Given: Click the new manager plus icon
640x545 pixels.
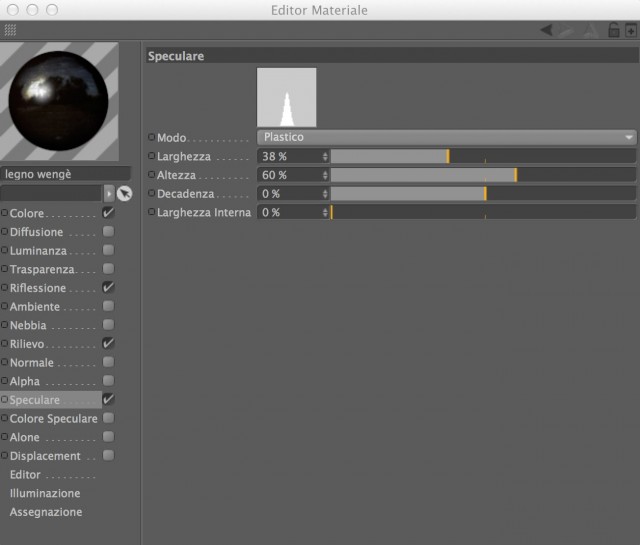Looking at the screenshot, I should click(631, 30).
